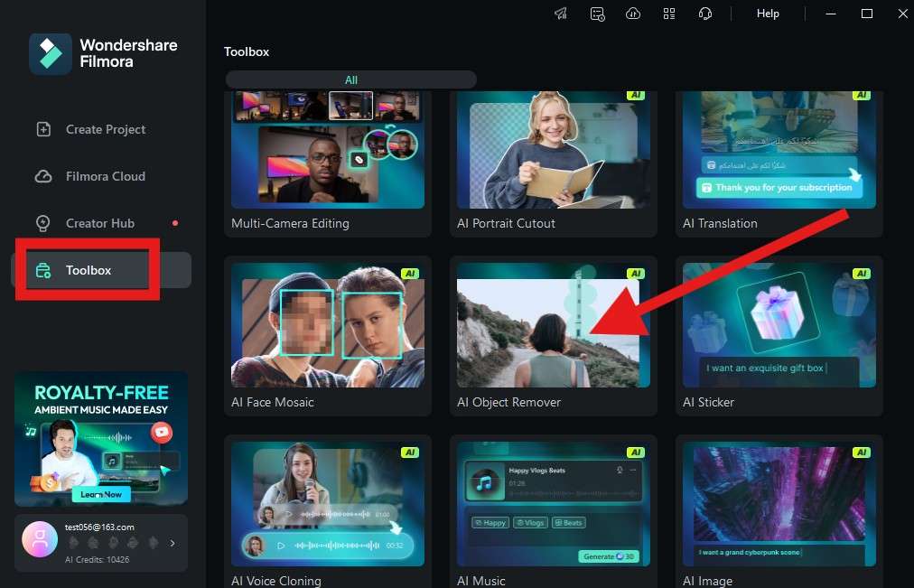Click the Toolbox page heading
Screen dimensions: 914x588
tap(247, 51)
